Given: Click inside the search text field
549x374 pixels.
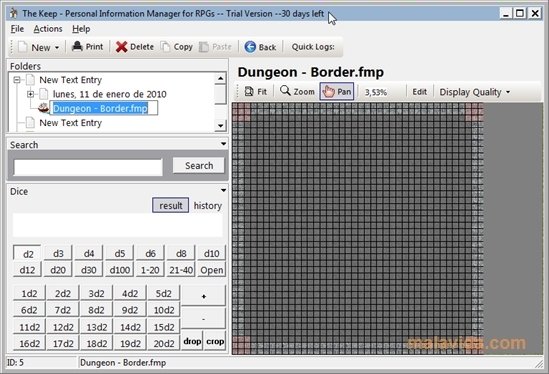Looking at the screenshot, I should point(88,167).
